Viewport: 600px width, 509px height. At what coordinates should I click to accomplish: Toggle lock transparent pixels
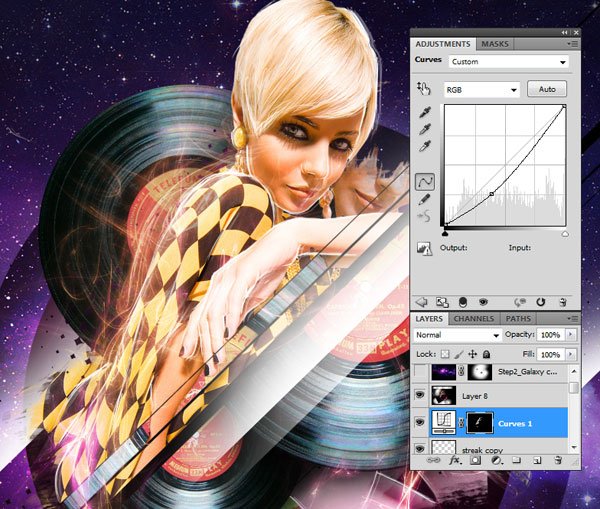(445, 354)
